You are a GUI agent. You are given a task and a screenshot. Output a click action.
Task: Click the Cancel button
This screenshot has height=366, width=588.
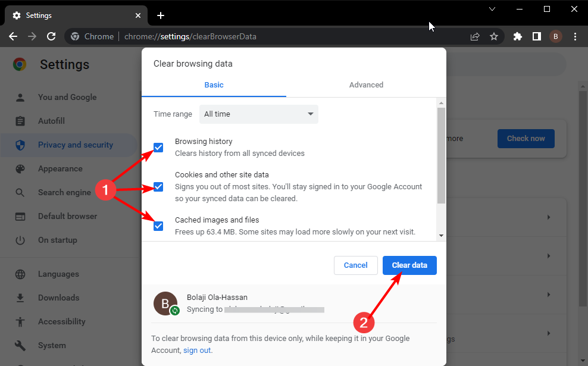355,265
